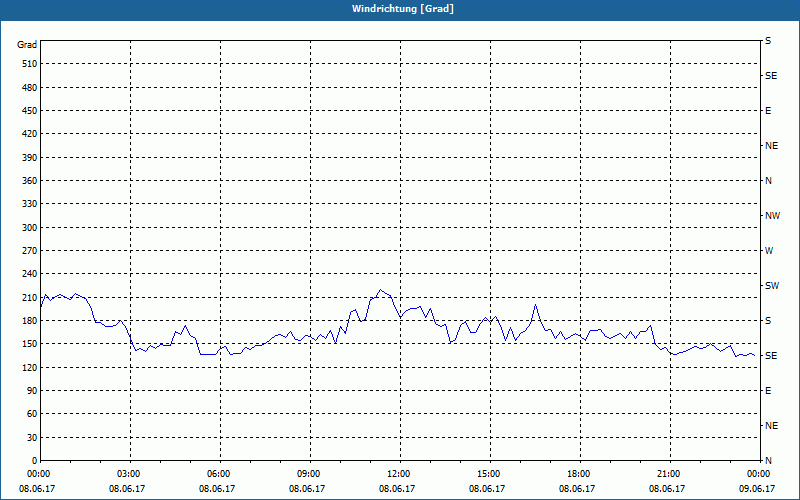Select the 360 degree axis label
This screenshot has height=500, width=800.
(30, 181)
